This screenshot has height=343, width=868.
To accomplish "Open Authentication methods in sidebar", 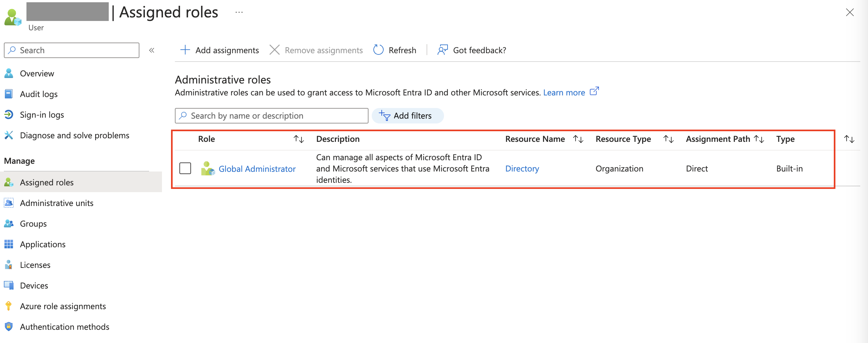I will tap(64, 327).
